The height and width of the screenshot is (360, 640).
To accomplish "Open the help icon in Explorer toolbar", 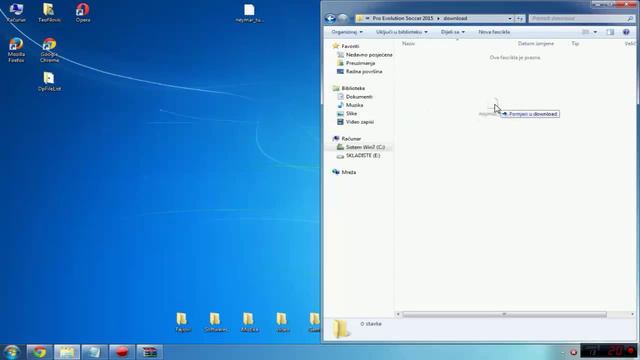I will point(626,32).
